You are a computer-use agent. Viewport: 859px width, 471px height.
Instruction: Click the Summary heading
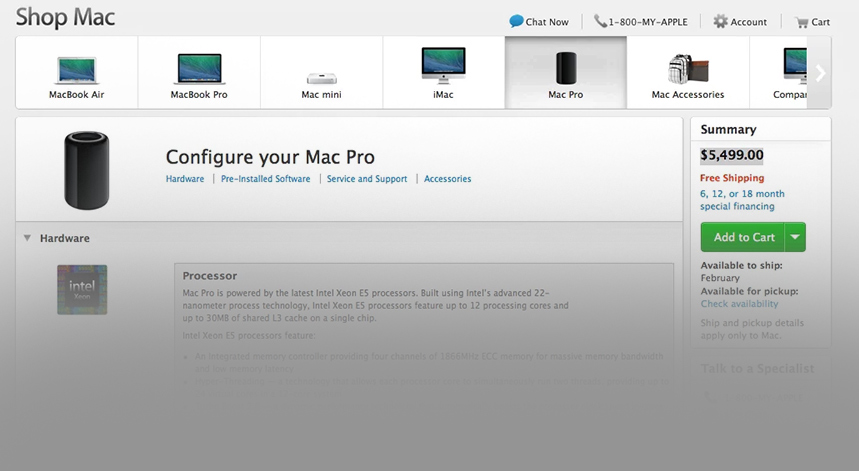(728, 129)
